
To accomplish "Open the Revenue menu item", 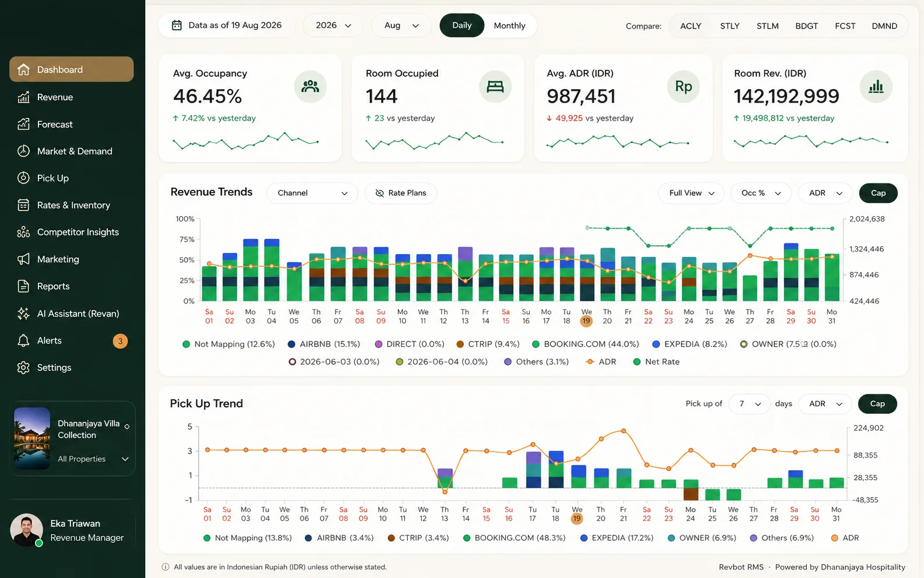I will point(72,97).
